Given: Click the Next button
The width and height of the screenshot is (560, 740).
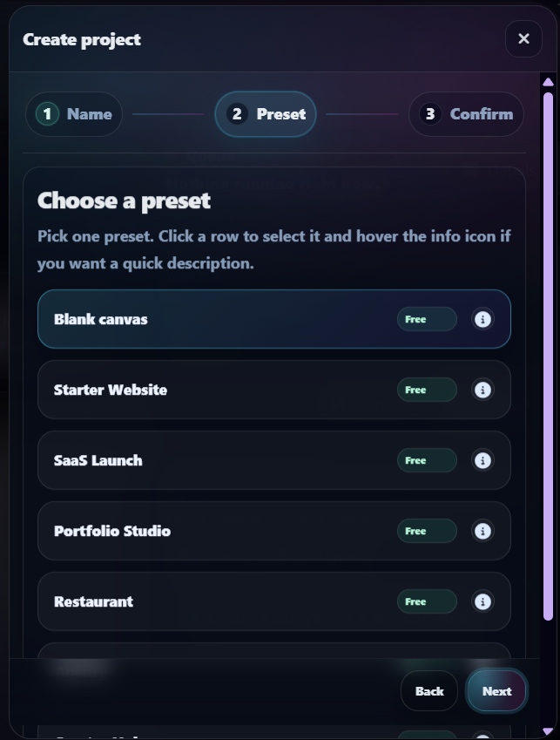Looking at the screenshot, I should pos(496,690).
